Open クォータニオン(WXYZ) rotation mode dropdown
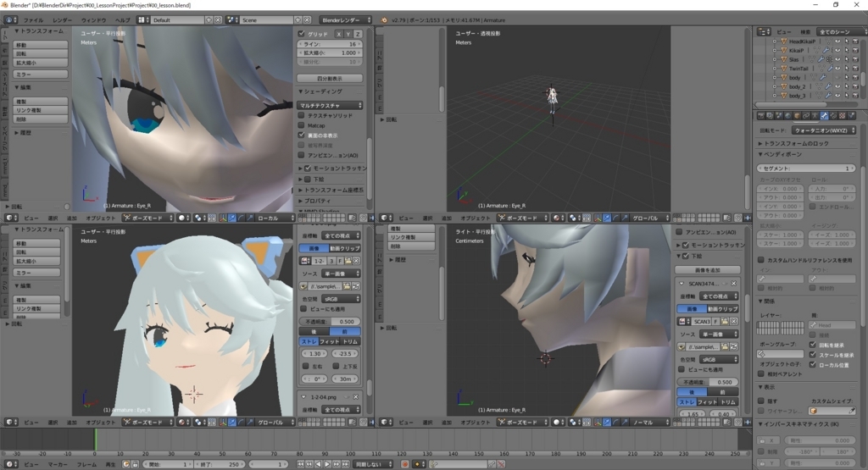 [824, 130]
